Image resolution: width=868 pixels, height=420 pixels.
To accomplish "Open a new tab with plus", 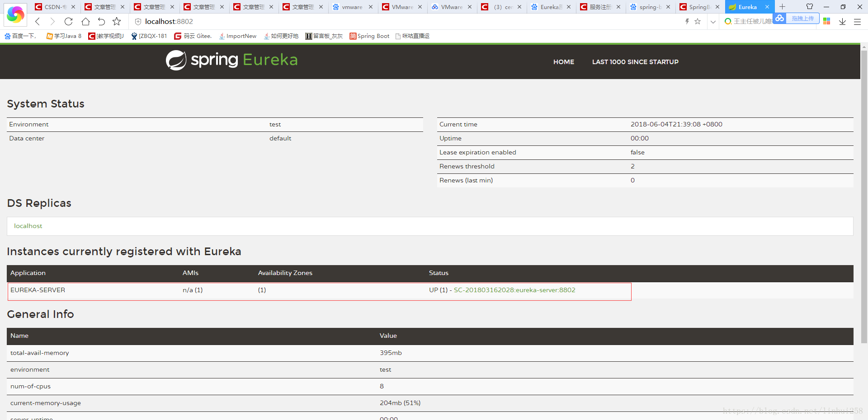I will click(x=782, y=7).
